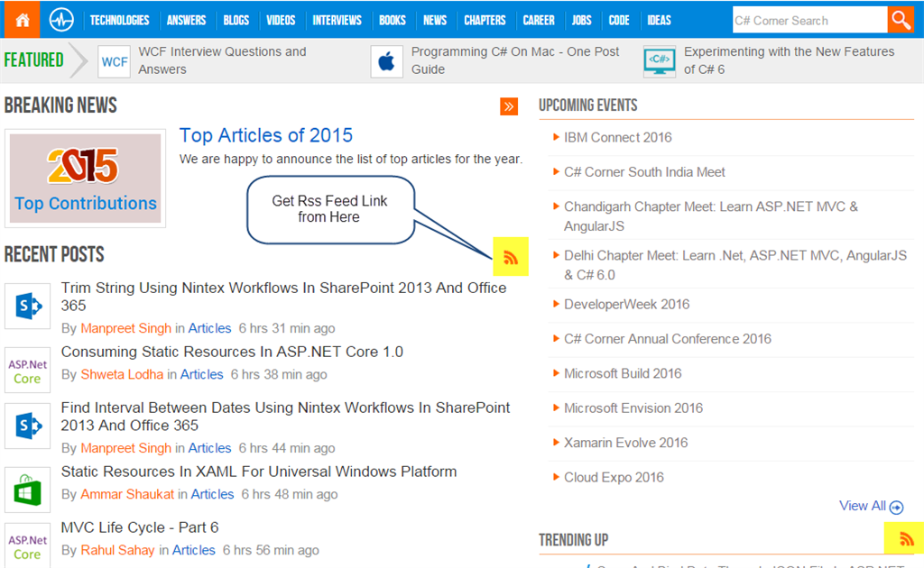Open Delhi Chapter Meet event
This screenshot has height=568, width=924.
[x=735, y=265]
